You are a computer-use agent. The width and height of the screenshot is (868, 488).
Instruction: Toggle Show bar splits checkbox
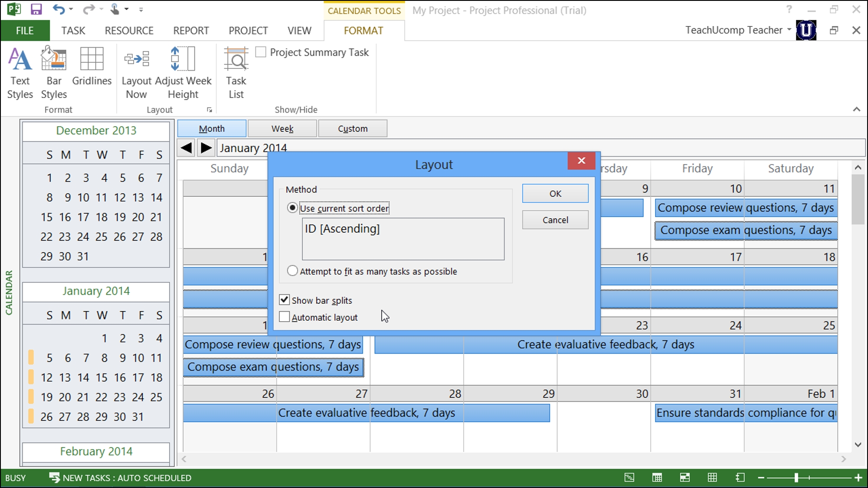pos(285,300)
